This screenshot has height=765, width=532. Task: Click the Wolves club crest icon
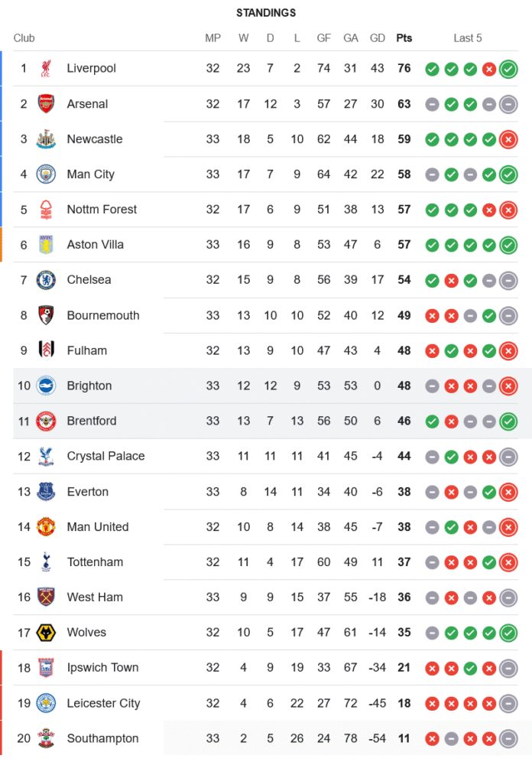[x=46, y=633]
